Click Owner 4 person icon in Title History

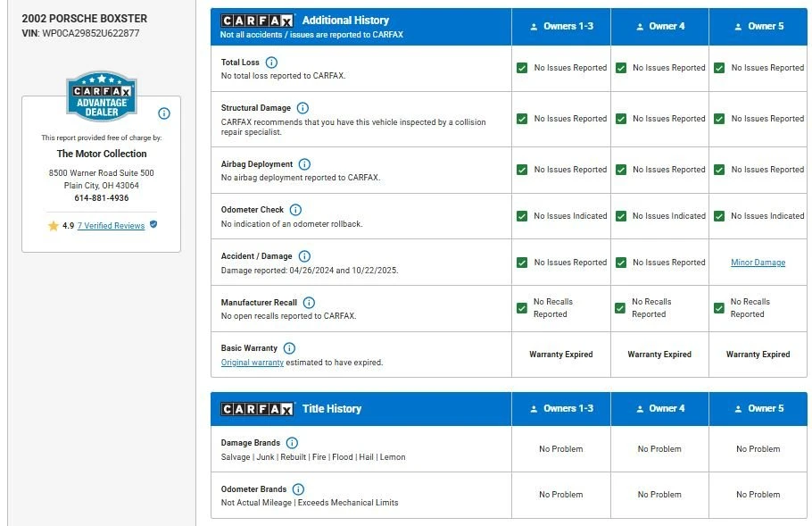click(x=640, y=409)
